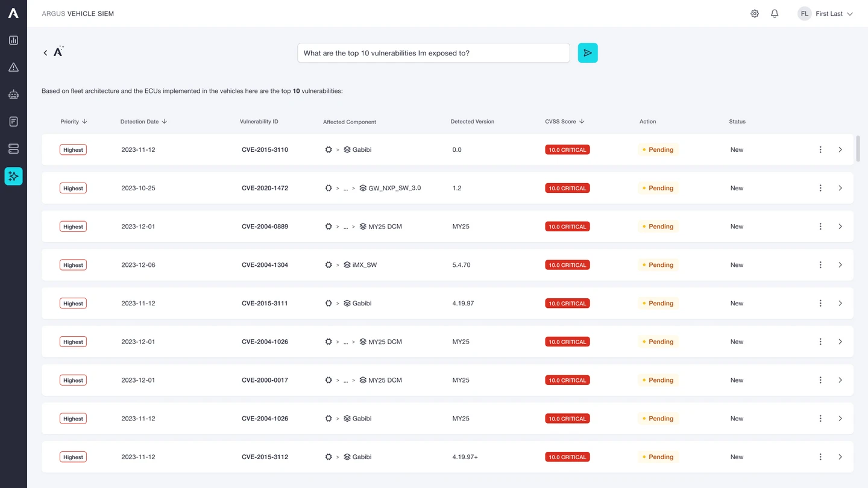Open vulnerability CVE-2000-0017
The height and width of the screenshot is (488, 868).
pyautogui.click(x=265, y=380)
